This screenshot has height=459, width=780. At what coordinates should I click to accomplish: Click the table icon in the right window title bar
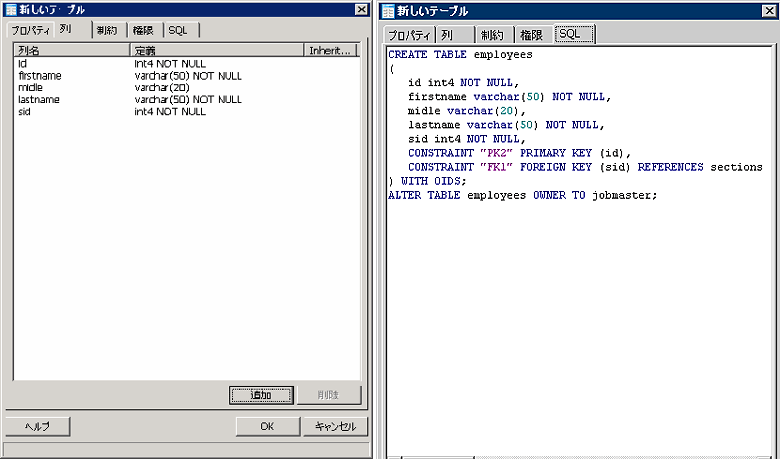point(388,11)
